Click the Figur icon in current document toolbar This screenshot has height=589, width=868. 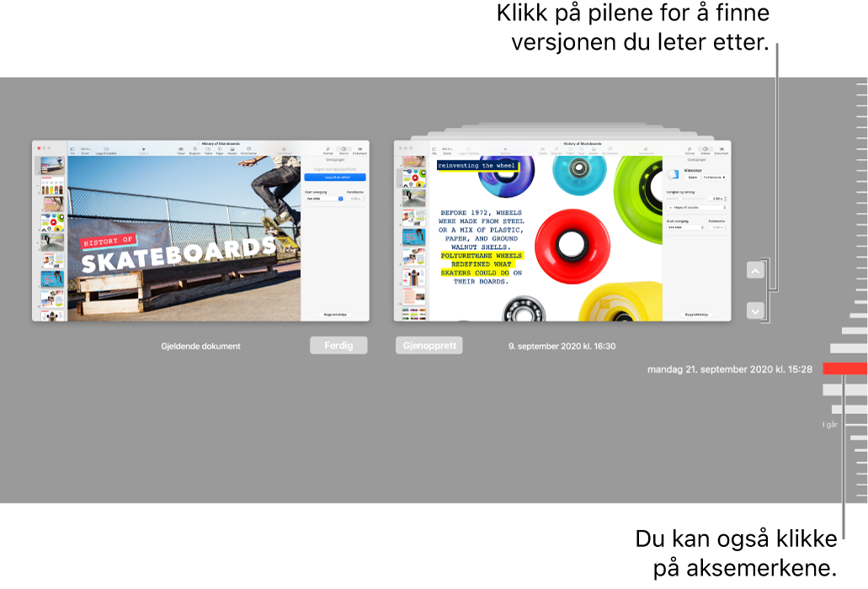[220, 151]
